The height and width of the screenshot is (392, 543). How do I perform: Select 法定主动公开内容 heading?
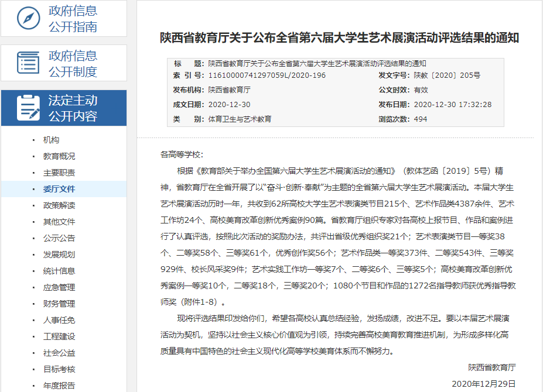73,108
